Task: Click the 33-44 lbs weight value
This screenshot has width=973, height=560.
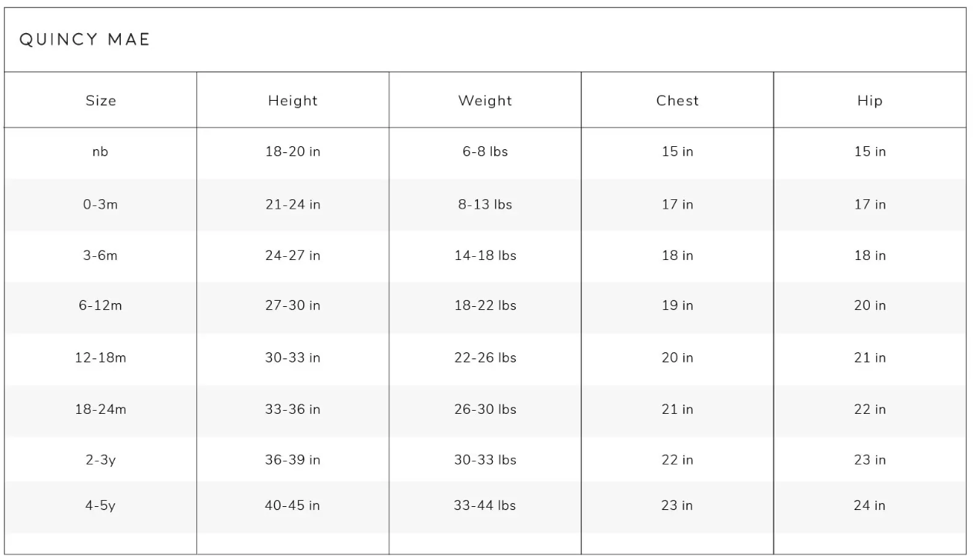Action: pos(485,505)
